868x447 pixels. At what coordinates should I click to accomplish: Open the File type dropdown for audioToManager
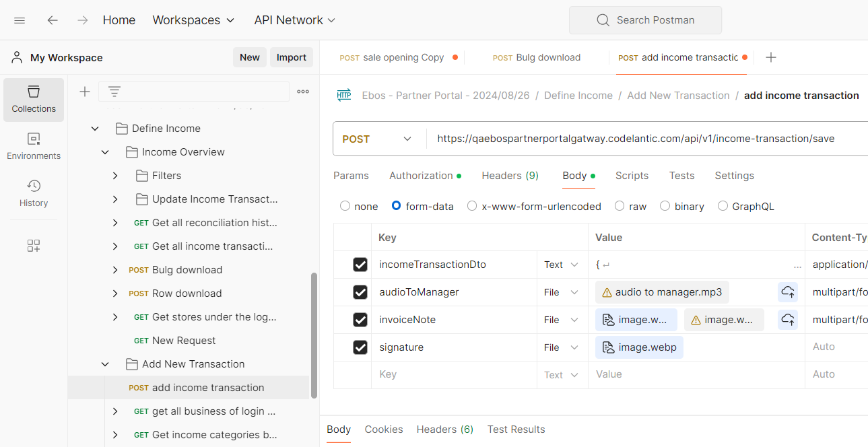562,292
